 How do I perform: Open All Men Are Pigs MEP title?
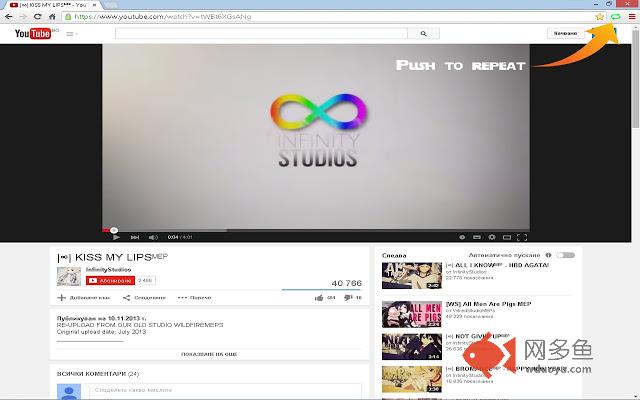(x=488, y=304)
